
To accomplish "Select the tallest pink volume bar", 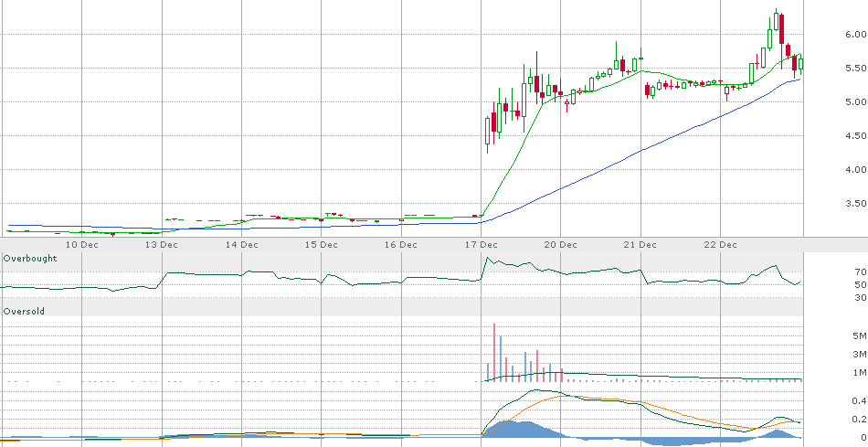I will click(x=494, y=353).
